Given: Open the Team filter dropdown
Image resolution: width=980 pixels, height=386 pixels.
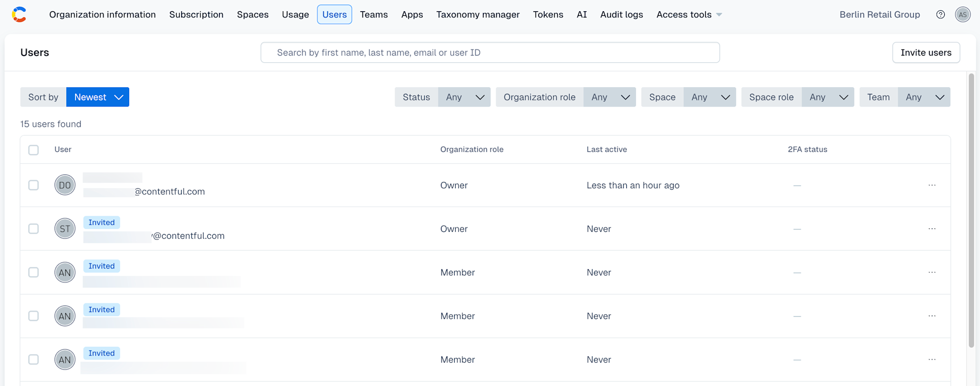Looking at the screenshot, I should (x=924, y=97).
